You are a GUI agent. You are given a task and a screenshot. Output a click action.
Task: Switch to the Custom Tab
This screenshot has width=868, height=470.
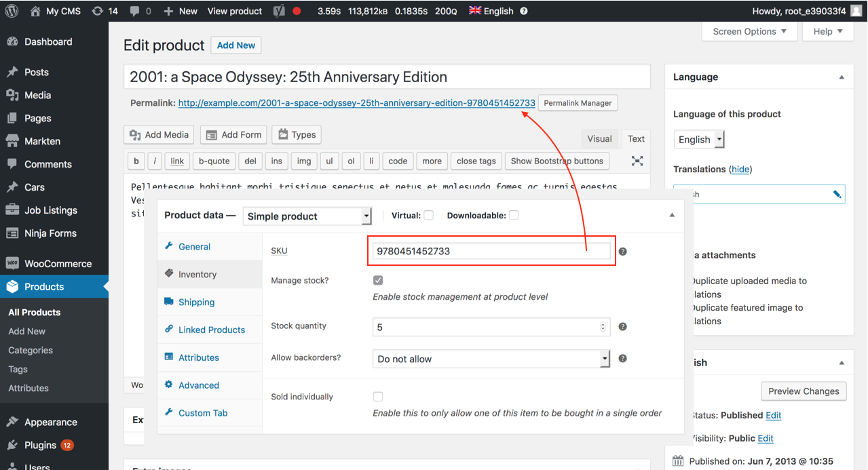(x=210, y=413)
